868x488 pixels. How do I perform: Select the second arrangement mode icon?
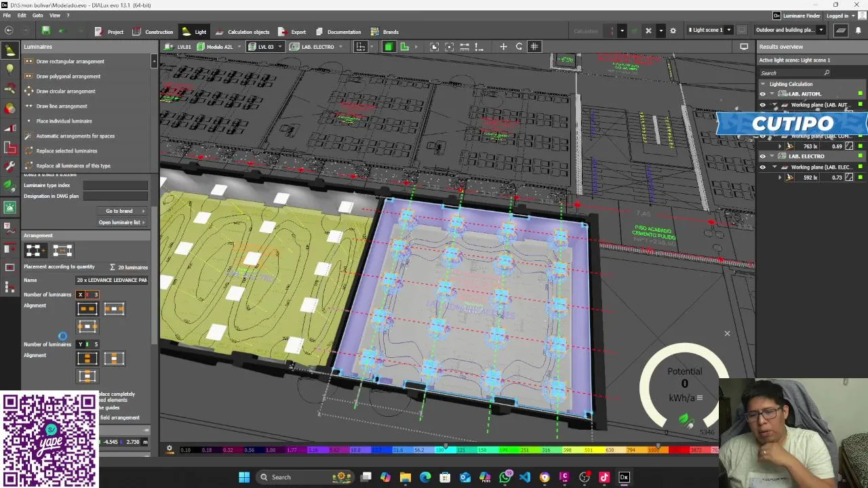(x=62, y=251)
